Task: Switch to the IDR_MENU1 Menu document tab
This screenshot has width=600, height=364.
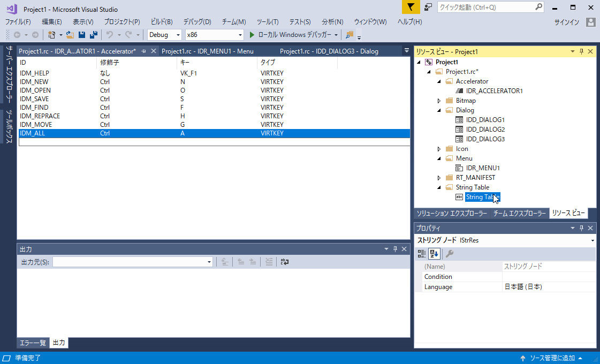Action: (208, 51)
